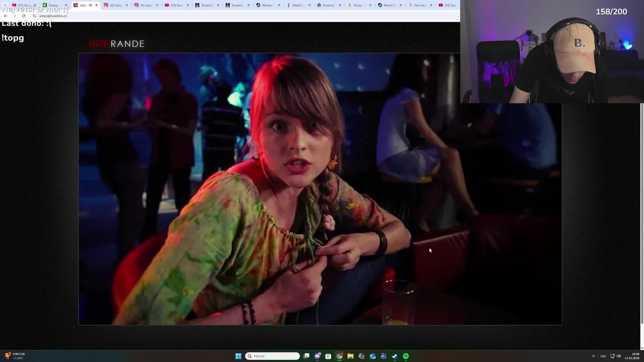
Task: Close the Five Hea tab
Action: [x=431, y=5]
